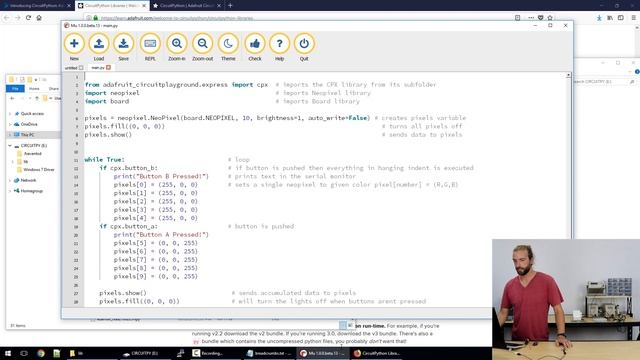Select Homegroup in Explorer tree
Screen dimensions: 640x360
click(x=31, y=191)
